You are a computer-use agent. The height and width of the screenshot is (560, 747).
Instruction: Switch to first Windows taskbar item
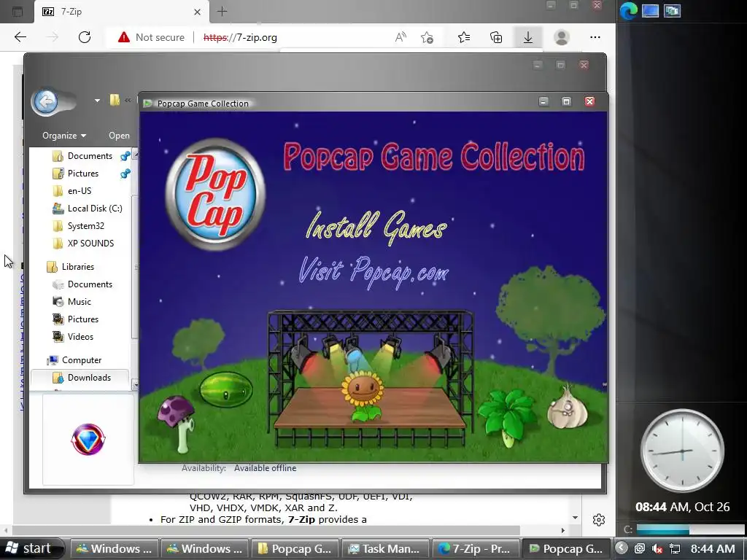[x=115, y=548]
